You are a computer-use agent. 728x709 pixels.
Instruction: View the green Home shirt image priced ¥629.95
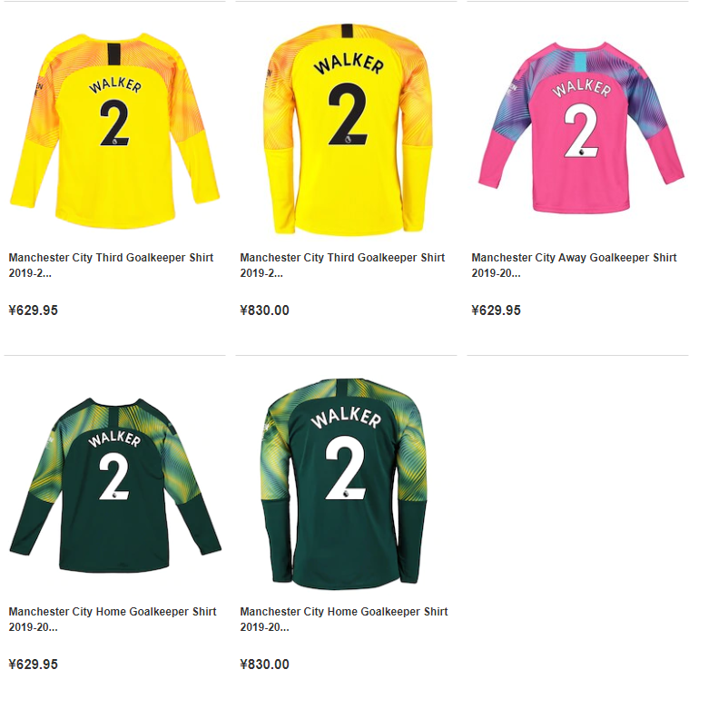[115, 485]
